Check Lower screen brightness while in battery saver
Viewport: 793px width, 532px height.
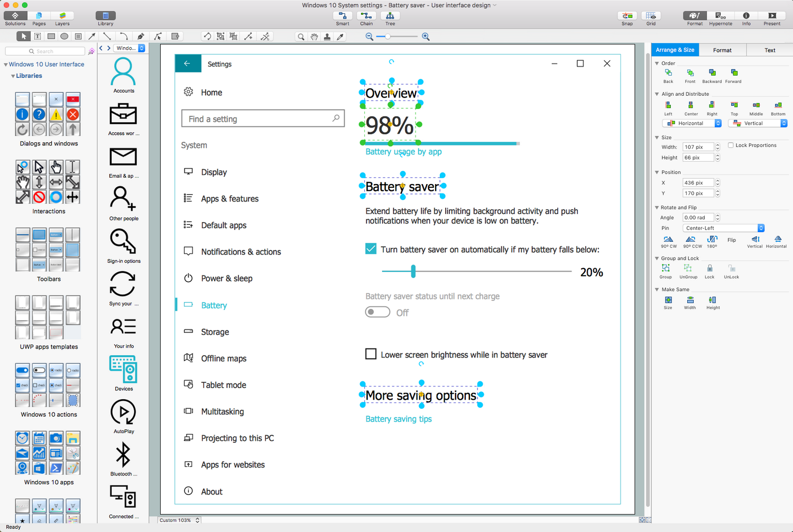click(x=371, y=354)
